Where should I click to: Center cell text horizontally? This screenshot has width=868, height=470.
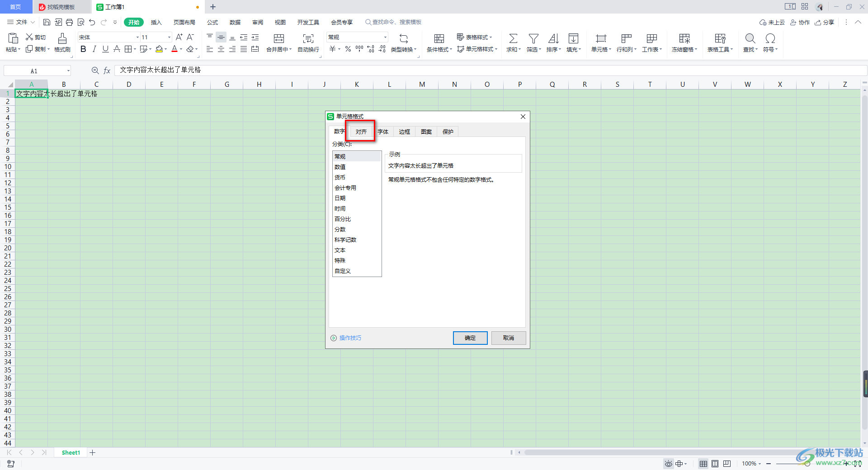(221, 49)
